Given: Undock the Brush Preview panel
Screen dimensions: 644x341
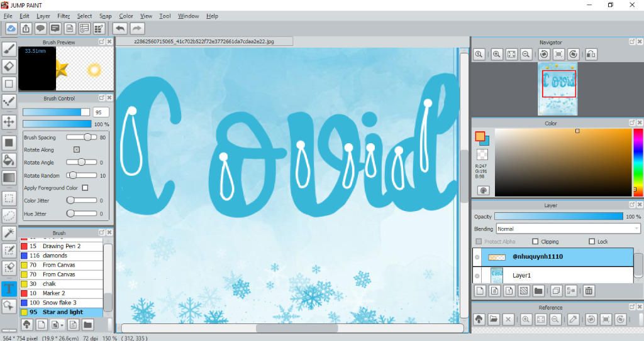Looking at the screenshot, I should point(102,42).
